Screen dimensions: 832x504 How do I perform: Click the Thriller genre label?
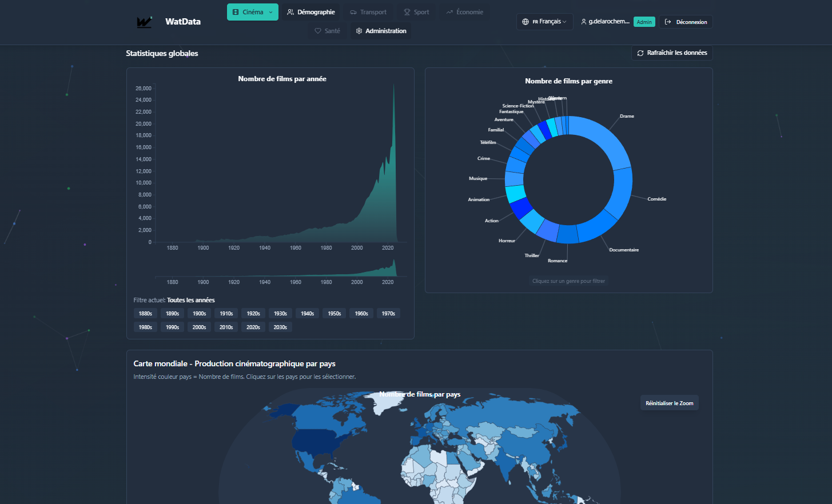click(532, 255)
